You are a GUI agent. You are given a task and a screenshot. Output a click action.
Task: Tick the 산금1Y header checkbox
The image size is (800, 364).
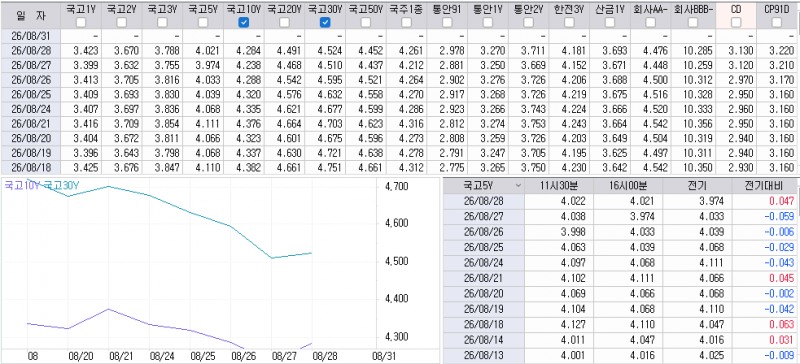click(x=610, y=22)
